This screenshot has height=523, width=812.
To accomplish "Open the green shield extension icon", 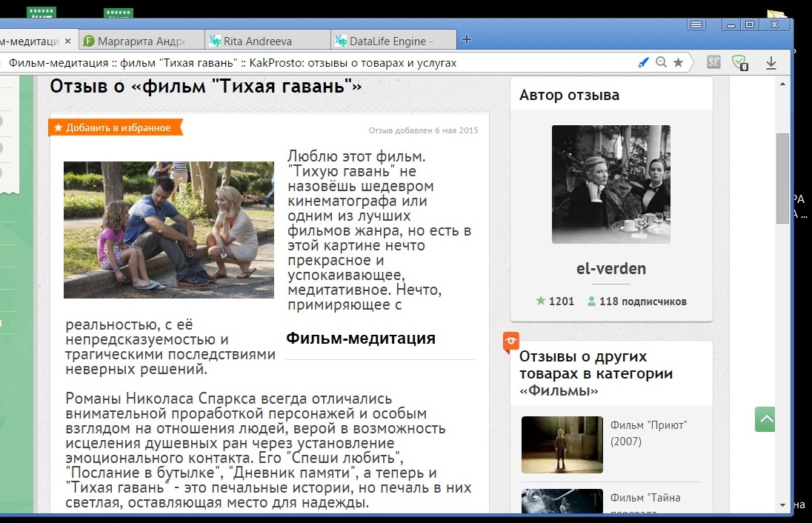I will pos(740,63).
